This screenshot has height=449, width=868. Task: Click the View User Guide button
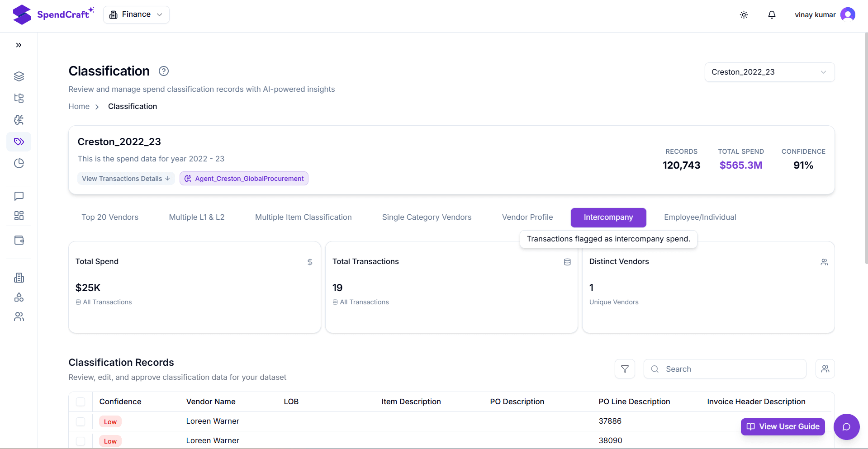tap(783, 427)
